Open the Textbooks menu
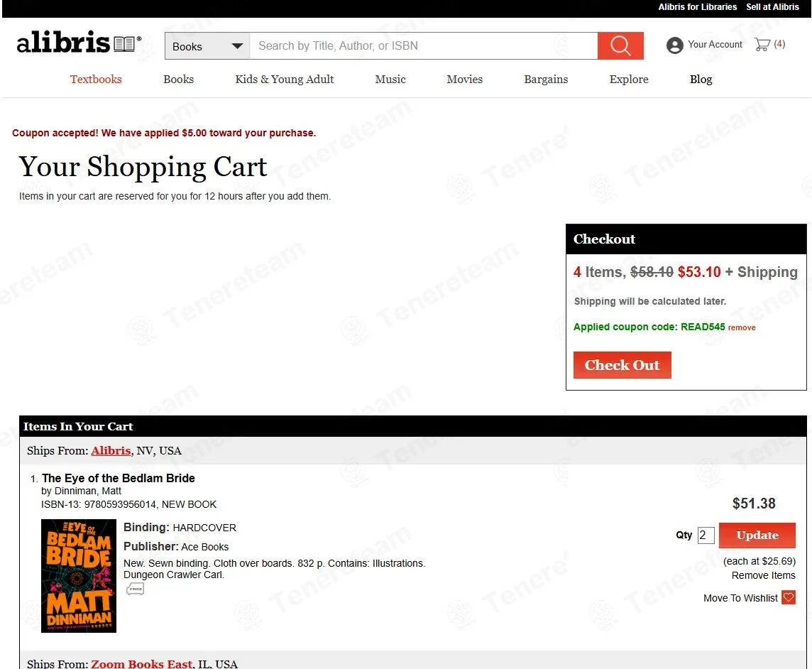Screen dimensions: 812x669 click(96, 80)
